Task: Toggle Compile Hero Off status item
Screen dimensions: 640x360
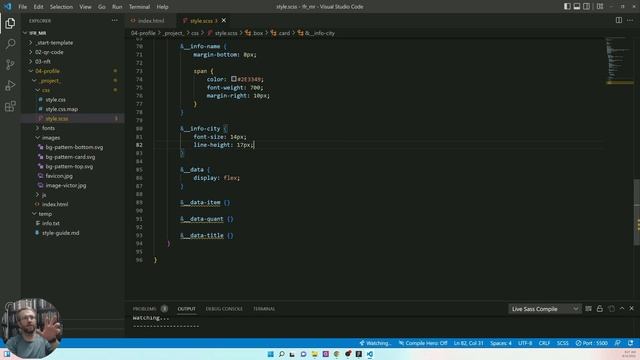Action: 423,343
